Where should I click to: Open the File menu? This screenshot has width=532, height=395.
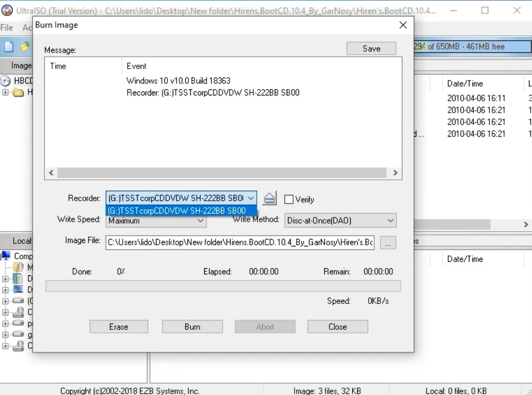pyautogui.click(x=7, y=27)
